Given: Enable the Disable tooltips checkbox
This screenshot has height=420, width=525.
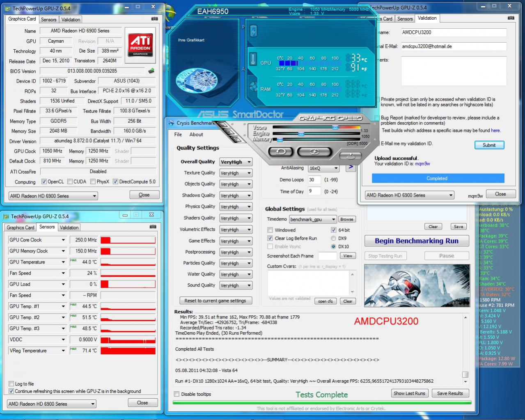Looking at the screenshot, I should pyautogui.click(x=177, y=394).
